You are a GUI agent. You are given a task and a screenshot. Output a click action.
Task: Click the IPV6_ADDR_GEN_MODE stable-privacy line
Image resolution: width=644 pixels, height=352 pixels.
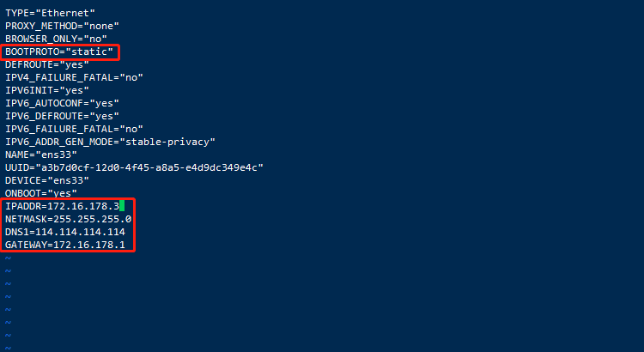pos(111,142)
